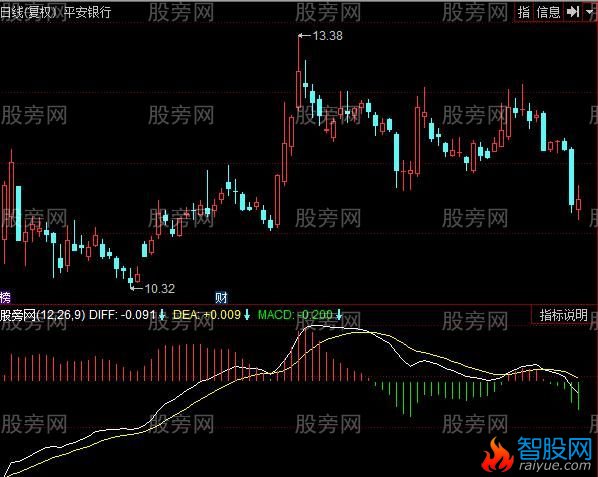
Task: Click the down arrow beside MACD
Action: [x=338, y=315]
